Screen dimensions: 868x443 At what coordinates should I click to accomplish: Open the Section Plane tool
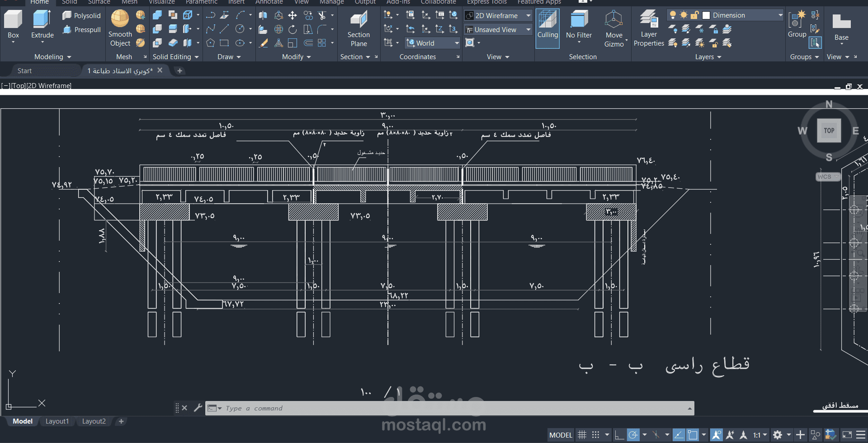tap(359, 28)
